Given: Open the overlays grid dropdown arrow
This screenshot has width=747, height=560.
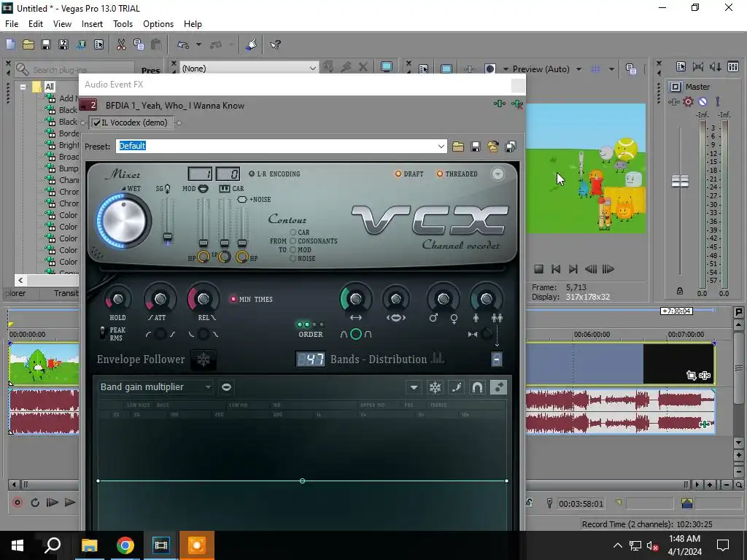Looking at the screenshot, I should (x=611, y=69).
